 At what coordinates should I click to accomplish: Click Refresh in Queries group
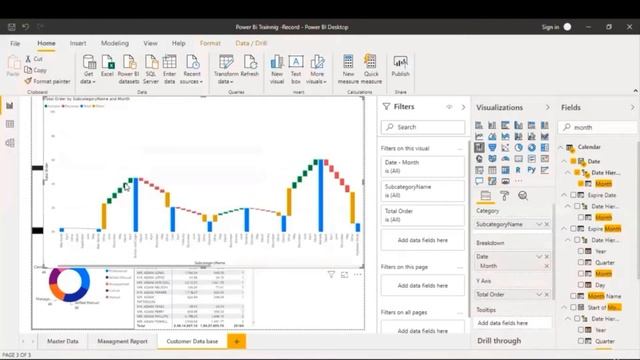pyautogui.click(x=250, y=66)
